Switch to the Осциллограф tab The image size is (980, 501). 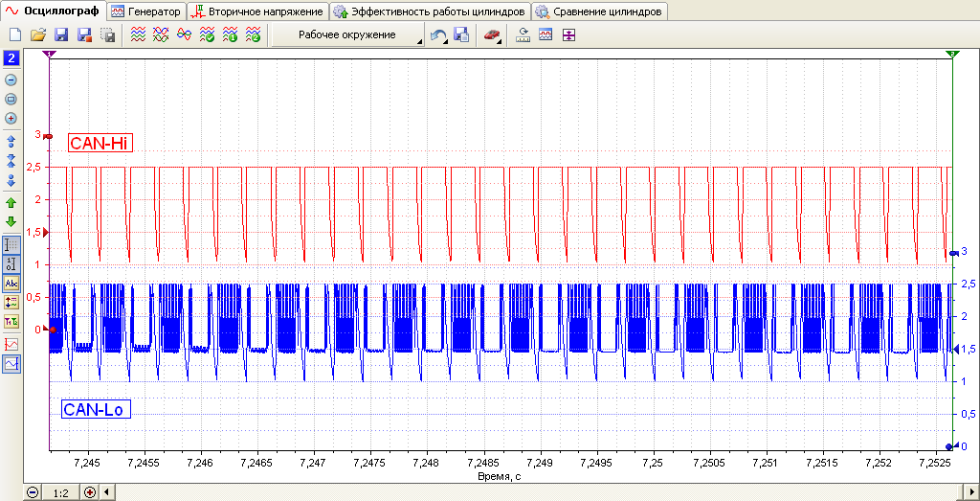[54, 11]
